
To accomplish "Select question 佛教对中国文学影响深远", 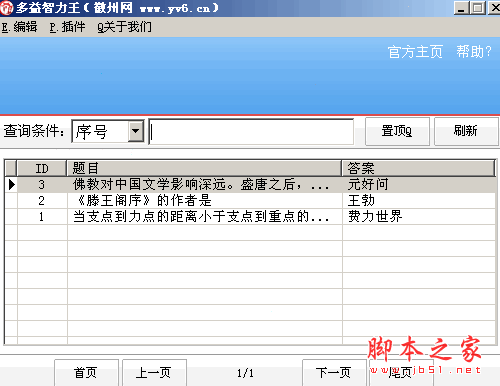I will point(205,184).
